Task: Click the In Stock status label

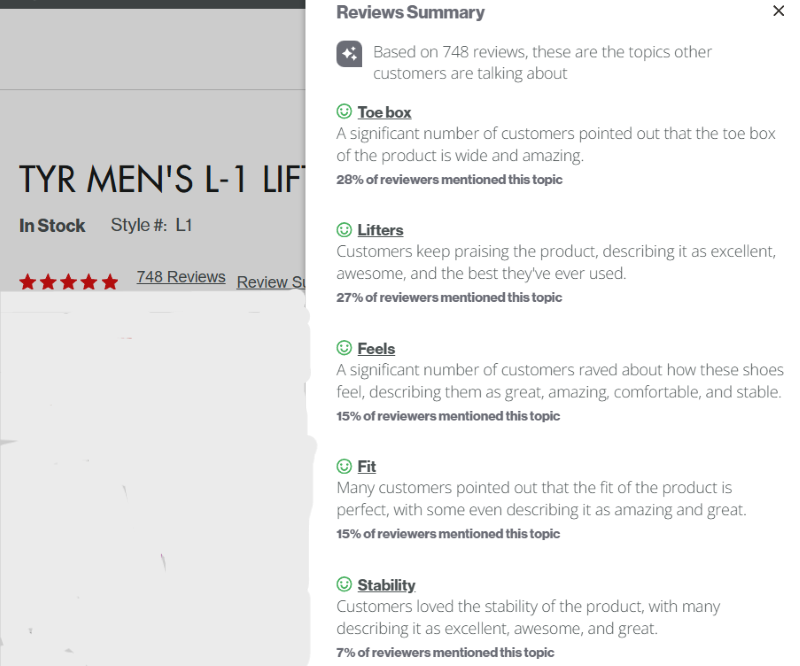Action: (x=52, y=226)
